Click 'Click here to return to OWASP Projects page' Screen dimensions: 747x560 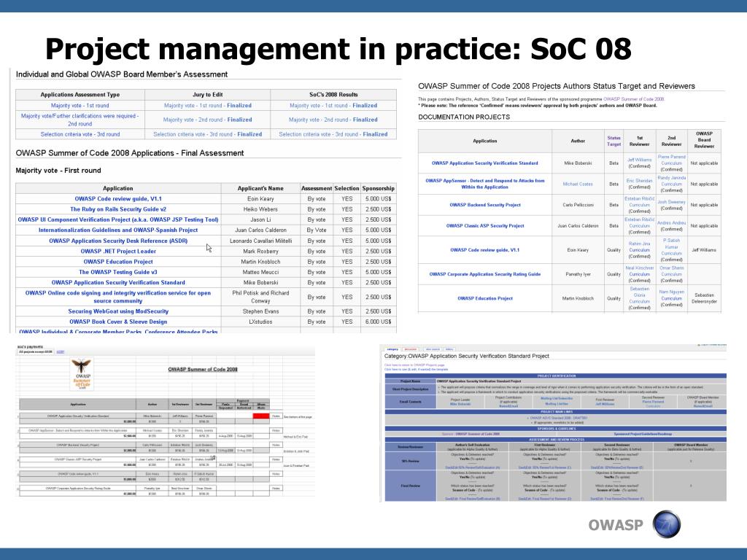click(x=414, y=365)
